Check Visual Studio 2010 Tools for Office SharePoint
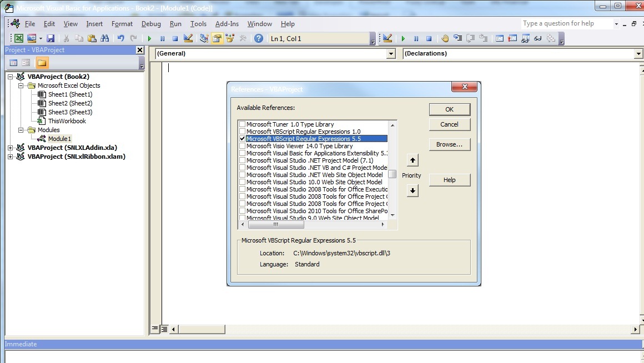The image size is (644, 363). point(242,211)
